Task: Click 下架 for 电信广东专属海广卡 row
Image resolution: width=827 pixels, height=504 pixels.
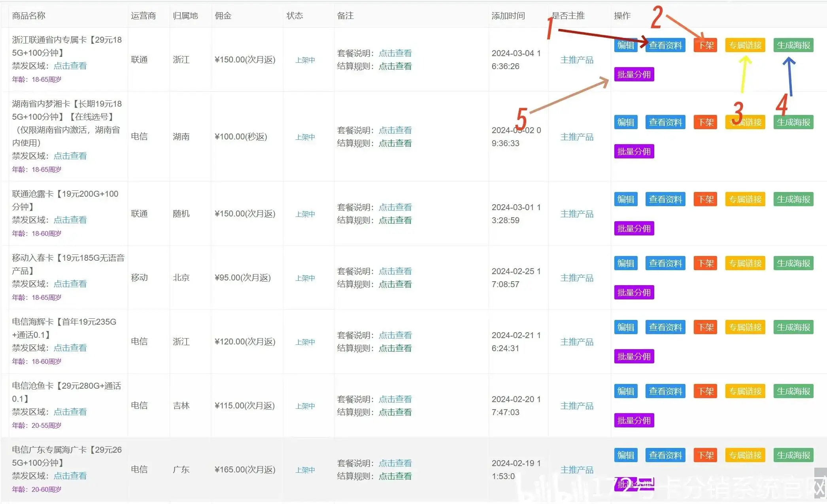Action: coord(706,455)
